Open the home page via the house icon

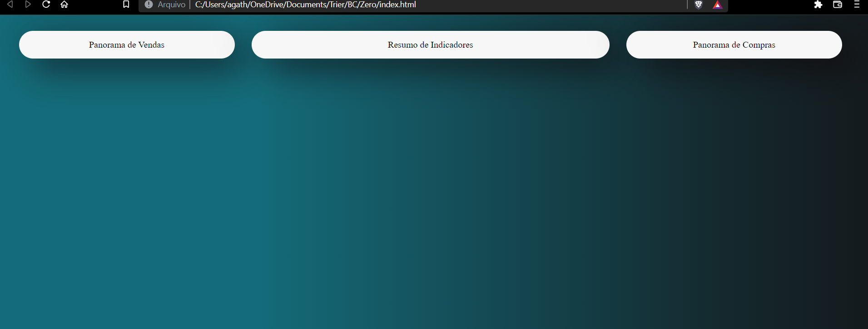coord(64,5)
